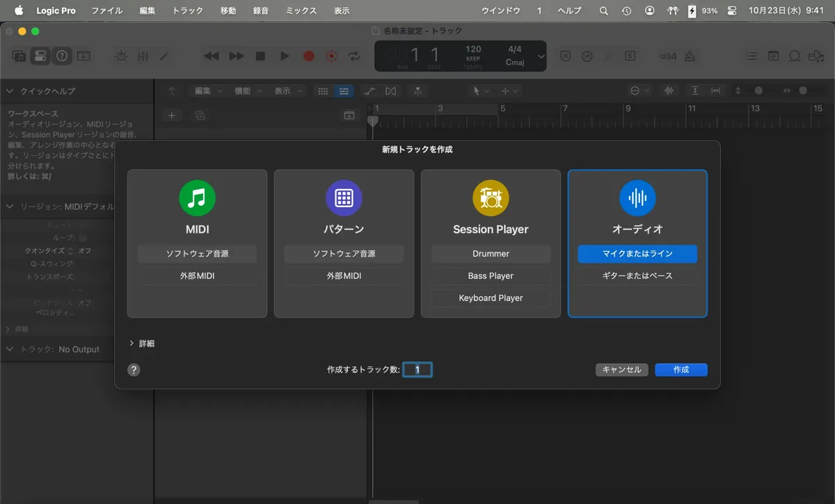835x504 pixels.
Task: Open the 編集 dropdown in the Tracks toolbar
Action: (207, 91)
